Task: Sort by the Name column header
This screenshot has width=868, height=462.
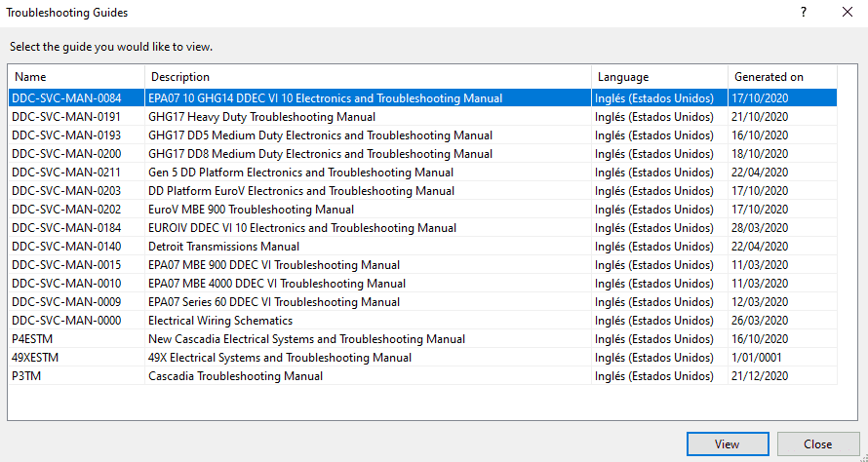Action: [x=76, y=77]
